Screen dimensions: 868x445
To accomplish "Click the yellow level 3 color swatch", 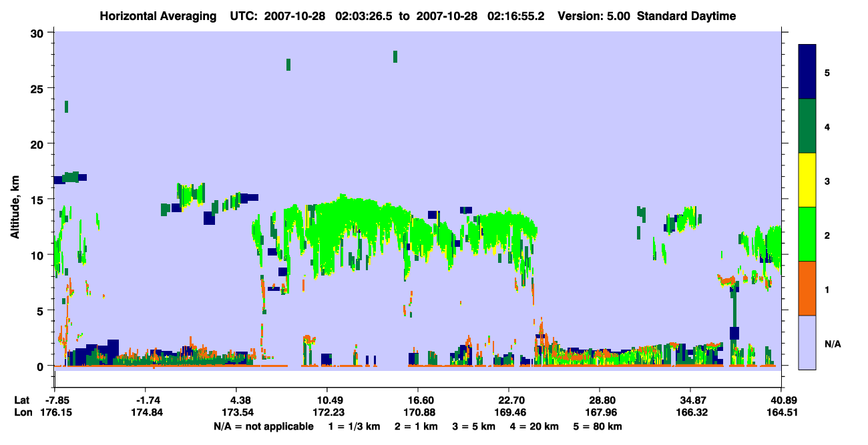I will pyautogui.click(x=807, y=180).
